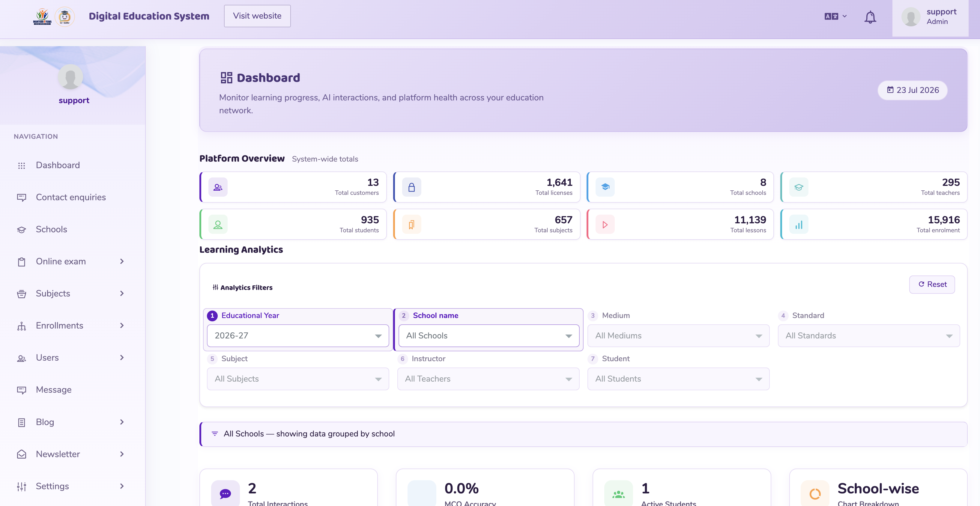The width and height of the screenshot is (980, 506).
Task: Click the 23 Jul 2026 date pill
Action: click(912, 90)
